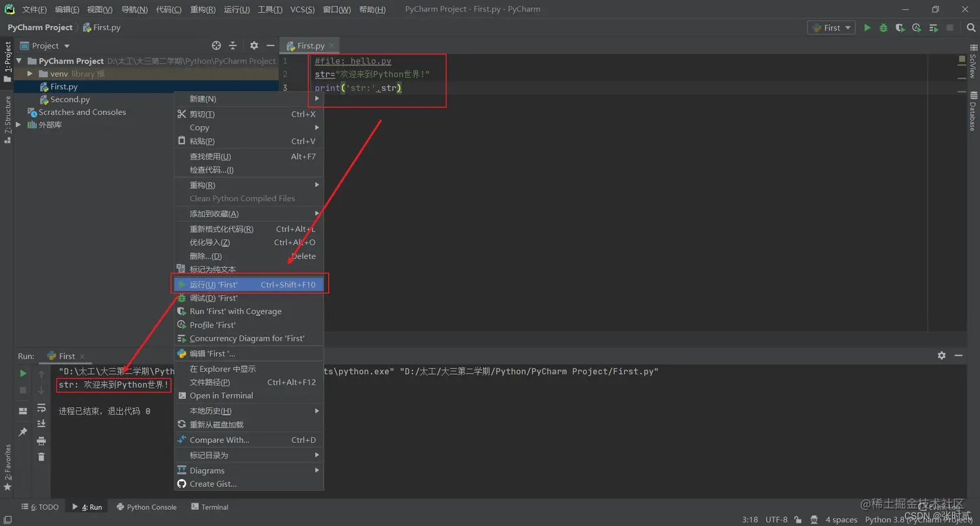Choose Compare With... menu entry

tap(249, 440)
